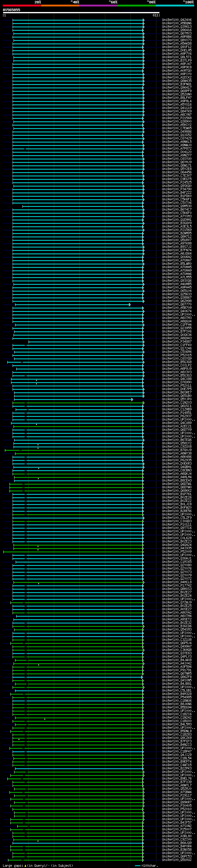Click the Large gaps legend text
Screen dimensions: 197x868
(x=38, y=866)
